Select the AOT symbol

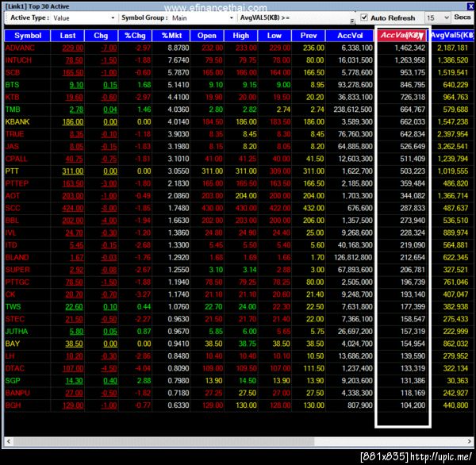[x=13, y=196]
